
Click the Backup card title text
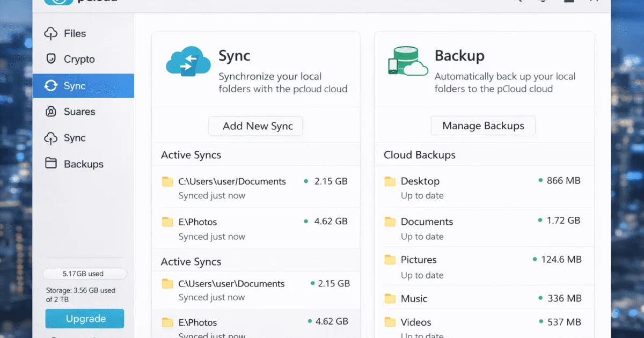pyautogui.click(x=459, y=56)
